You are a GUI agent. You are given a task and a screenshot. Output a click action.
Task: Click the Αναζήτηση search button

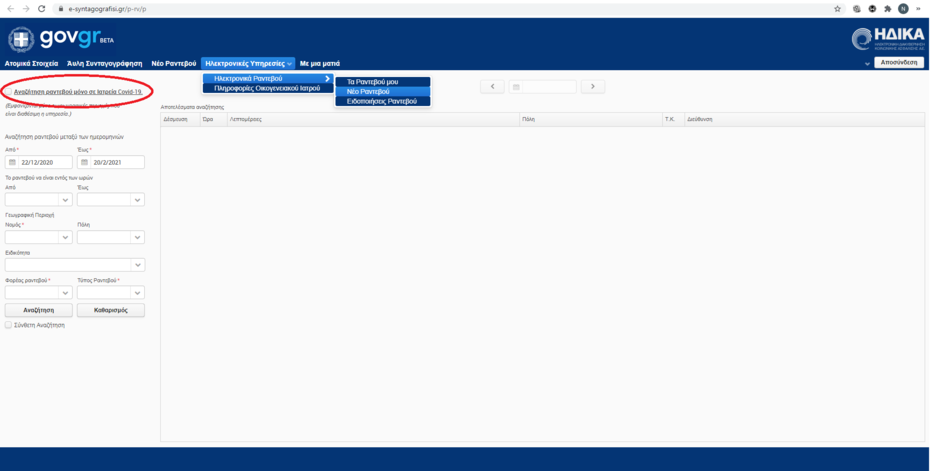tap(39, 310)
